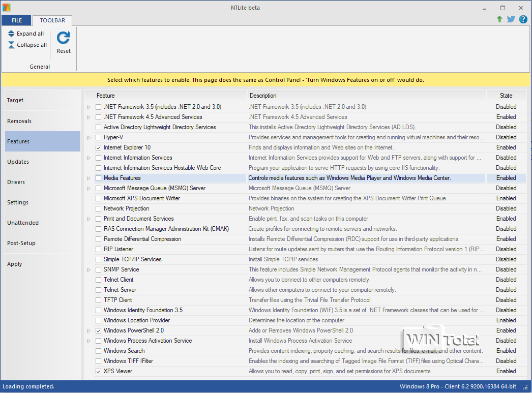Switch to the Removals page

click(x=19, y=121)
